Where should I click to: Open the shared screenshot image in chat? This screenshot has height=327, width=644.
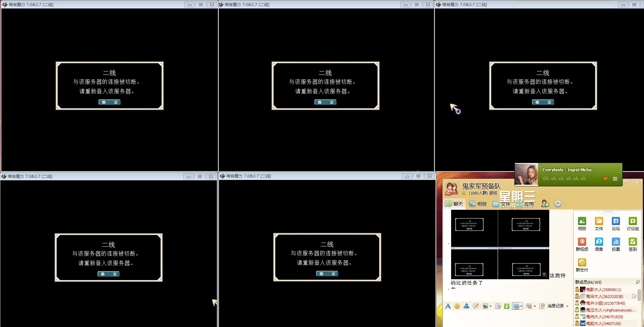pyautogui.click(x=500, y=244)
